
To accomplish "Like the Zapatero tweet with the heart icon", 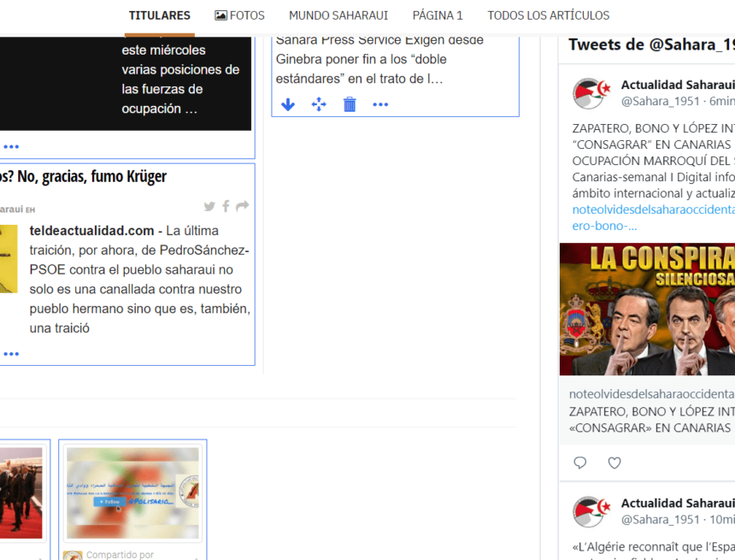I will (614, 463).
